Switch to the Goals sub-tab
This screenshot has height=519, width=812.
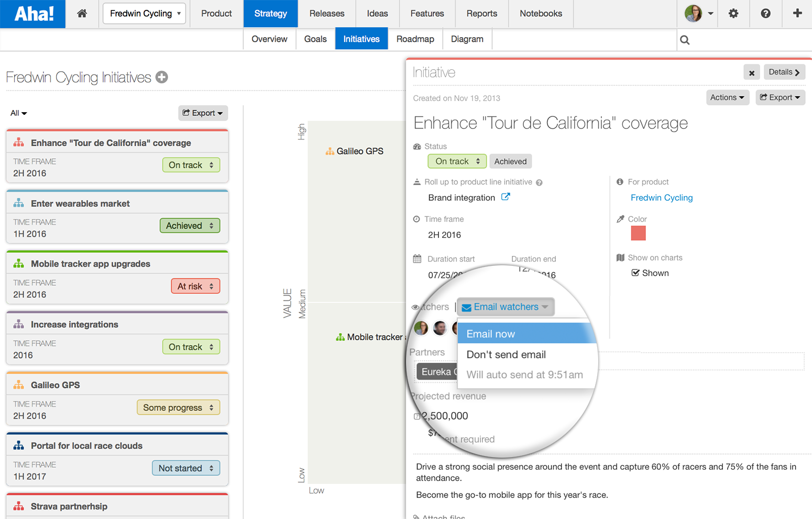(x=315, y=39)
